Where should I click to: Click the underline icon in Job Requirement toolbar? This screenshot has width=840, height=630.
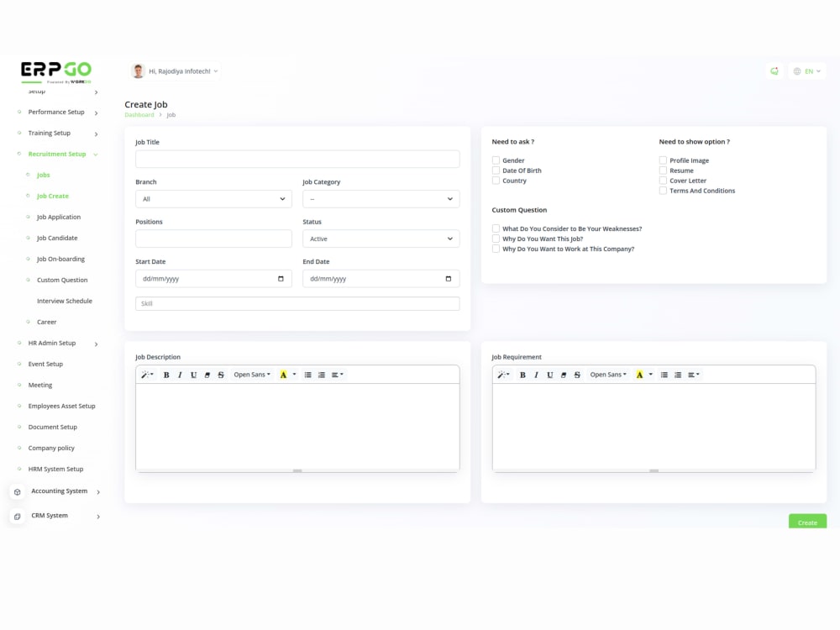(x=550, y=375)
